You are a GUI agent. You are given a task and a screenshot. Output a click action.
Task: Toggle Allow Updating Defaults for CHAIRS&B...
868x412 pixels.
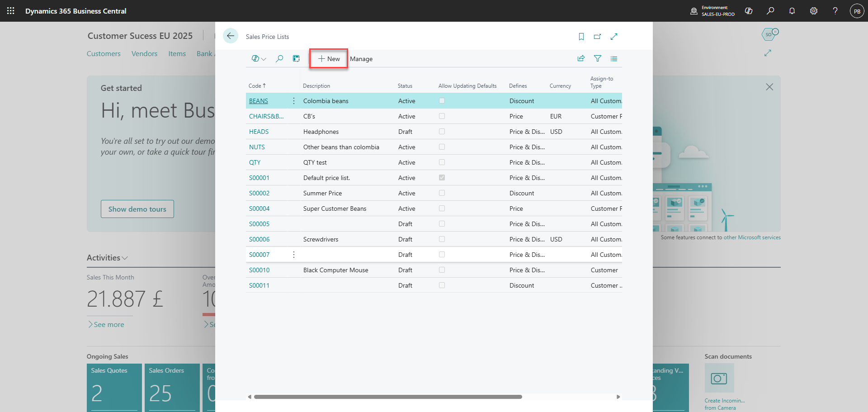(x=442, y=116)
